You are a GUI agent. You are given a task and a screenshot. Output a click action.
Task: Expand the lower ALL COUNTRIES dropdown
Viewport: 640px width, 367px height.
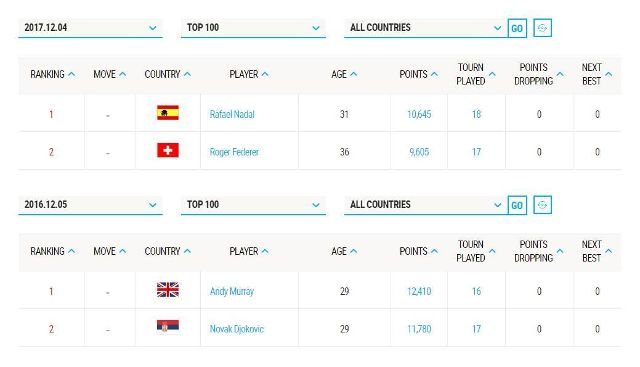click(426, 205)
